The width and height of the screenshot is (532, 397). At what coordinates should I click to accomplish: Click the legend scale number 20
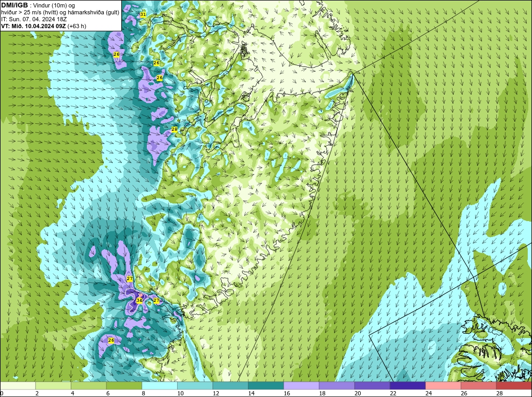tap(358, 393)
